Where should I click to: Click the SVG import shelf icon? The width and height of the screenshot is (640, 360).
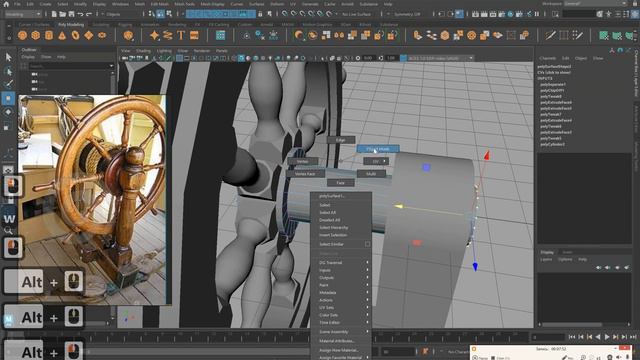(194, 36)
